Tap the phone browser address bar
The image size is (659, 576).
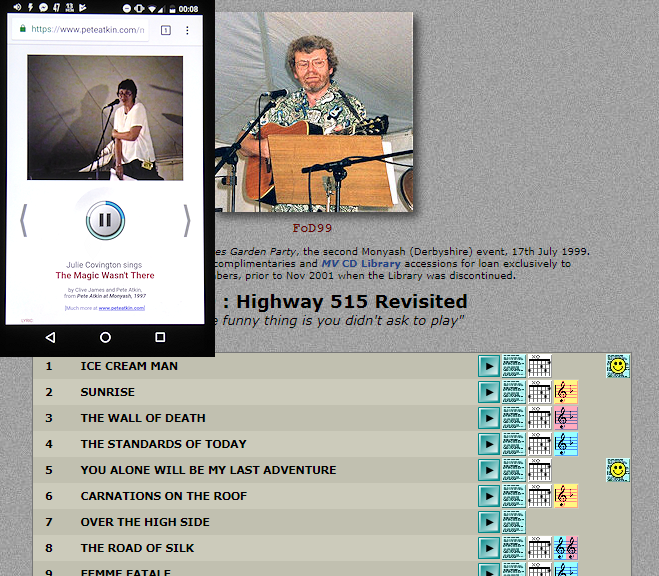(x=81, y=30)
